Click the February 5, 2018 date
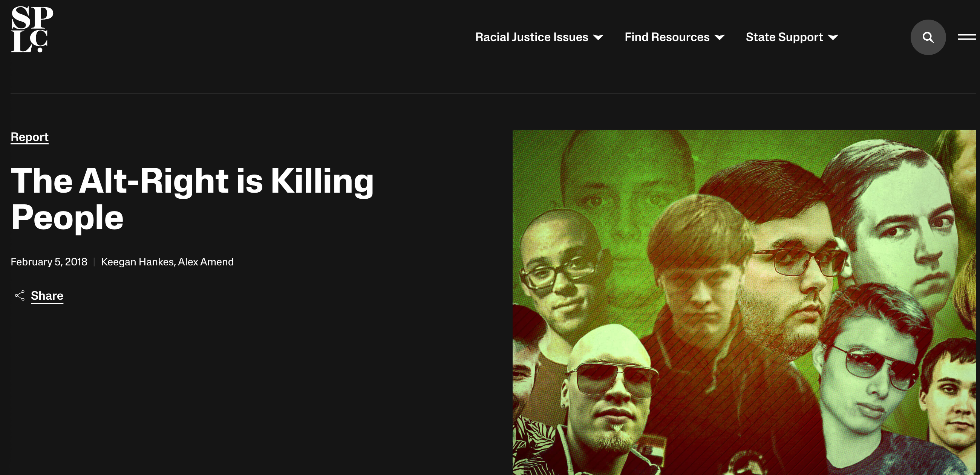This screenshot has width=980, height=475. (x=49, y=262)
